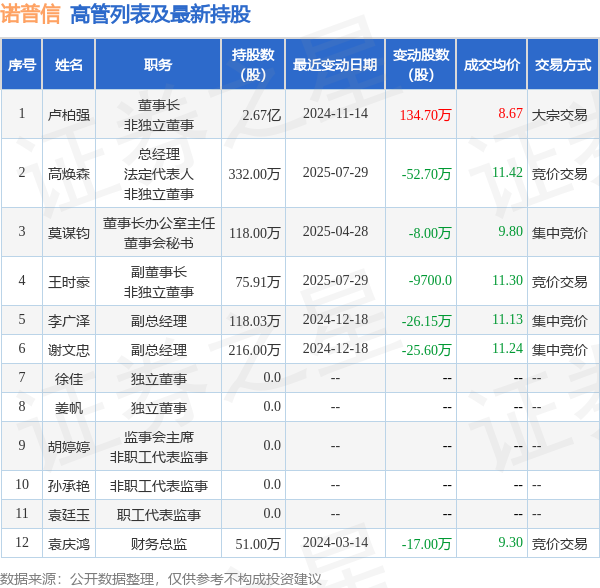This screenshot has height=588, width=600.
Task: Click the date 2024-11-14
Action: (x=336, y=113)
